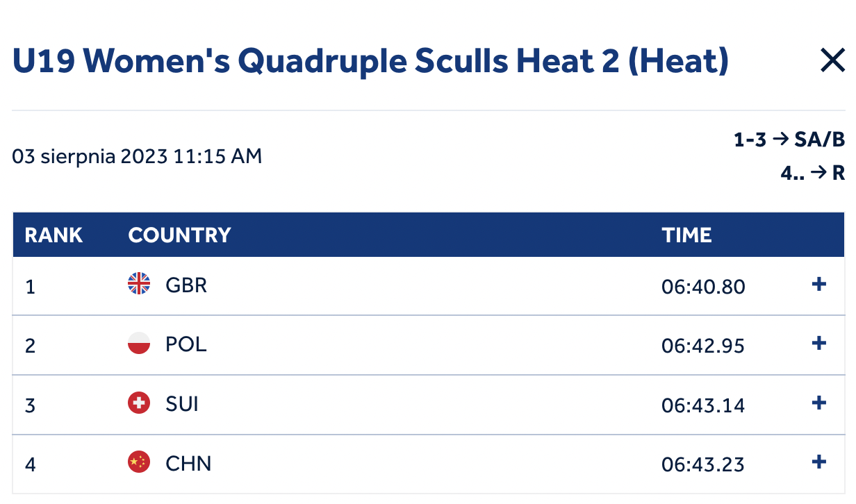This screenshot has width=856, height=504.
Task: Click the Great Britain flag icon
Action: (x=139, y=284)
